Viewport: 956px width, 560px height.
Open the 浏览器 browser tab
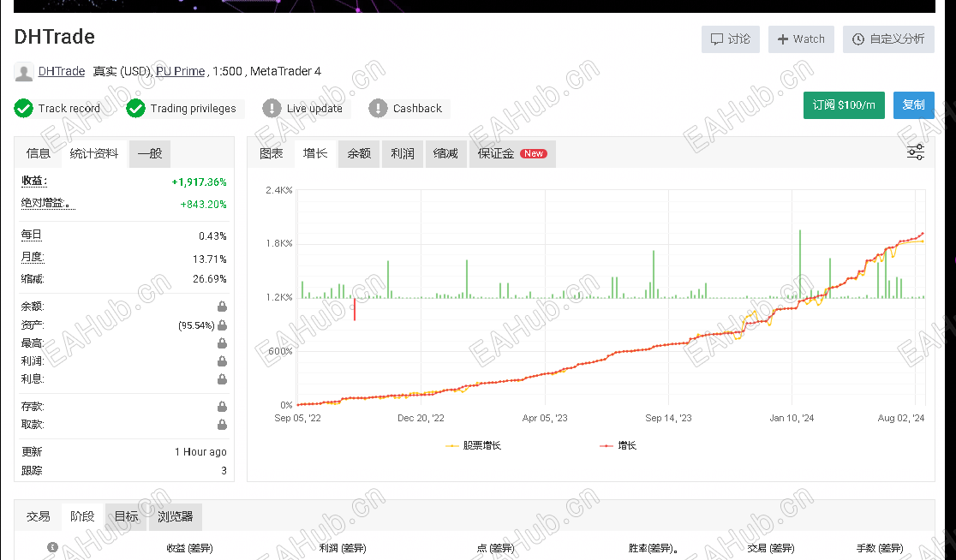(x=175, y=516)
